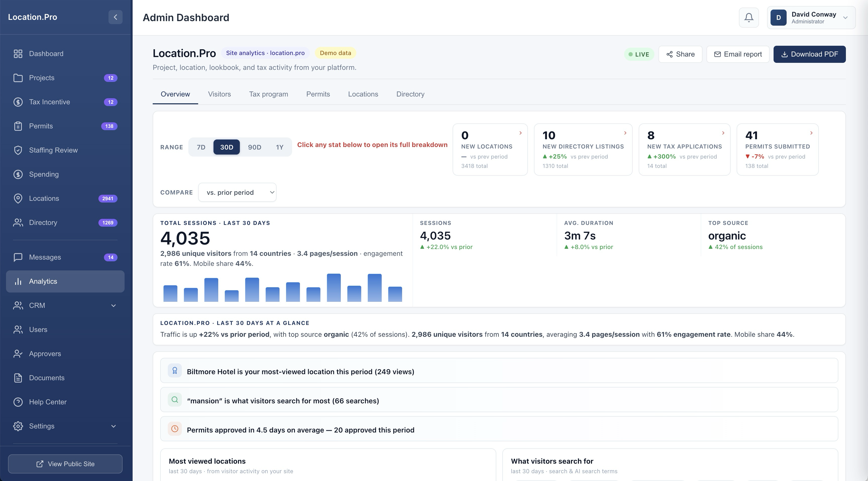Click the Help Center question mark icon

click(x=18, y=402)
